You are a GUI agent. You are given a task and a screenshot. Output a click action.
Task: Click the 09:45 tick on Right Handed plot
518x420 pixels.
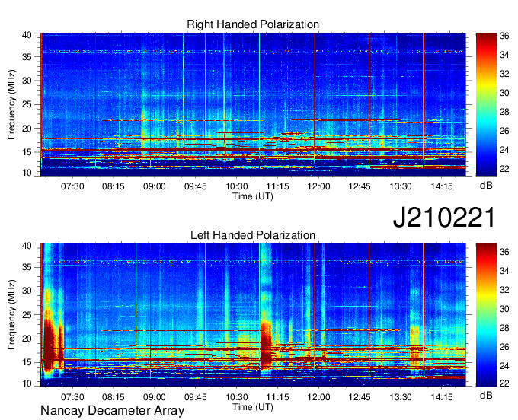tap(196, 186)
